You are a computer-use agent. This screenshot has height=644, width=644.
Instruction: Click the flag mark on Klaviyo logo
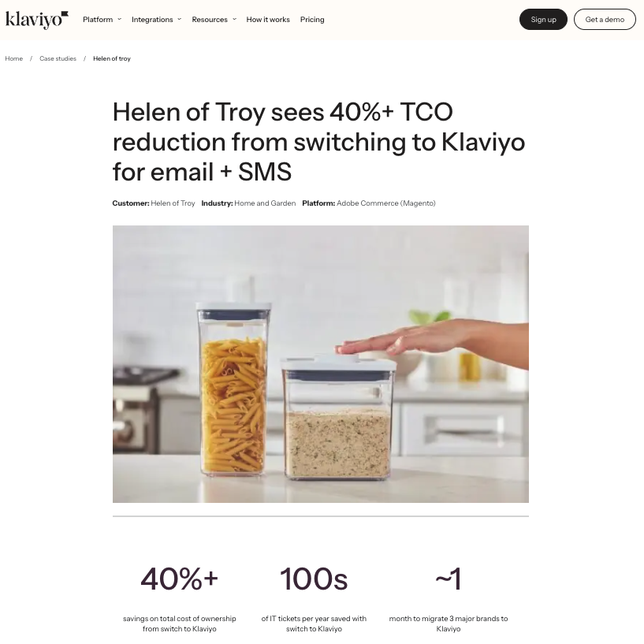[65, 14]
